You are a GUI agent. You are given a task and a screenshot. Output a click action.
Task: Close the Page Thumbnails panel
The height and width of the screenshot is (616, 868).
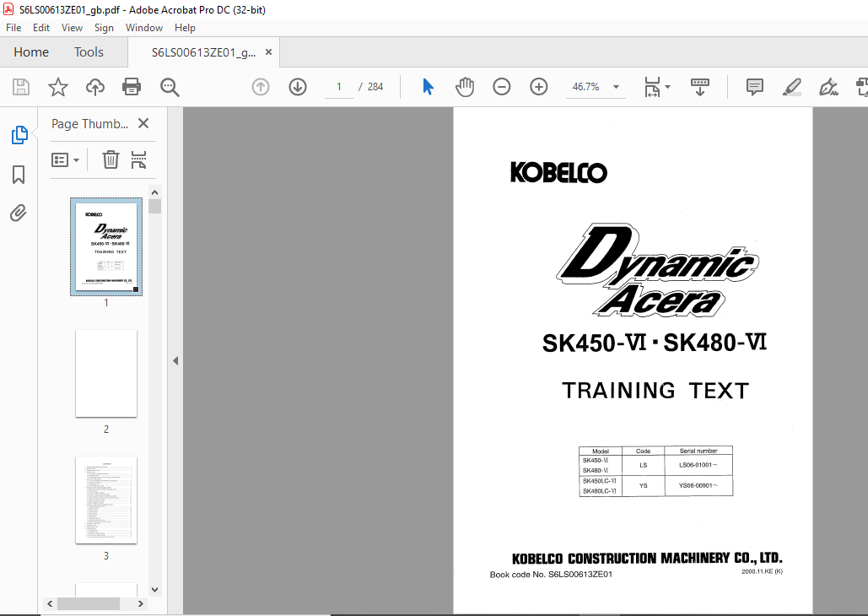143,123
